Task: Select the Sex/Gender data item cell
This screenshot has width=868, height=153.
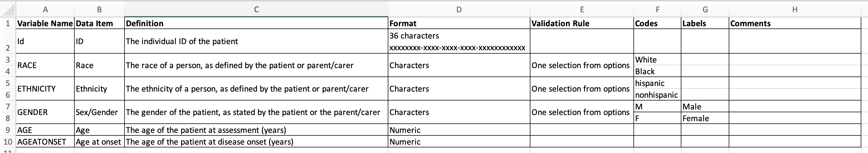Action: click(99, 112)
